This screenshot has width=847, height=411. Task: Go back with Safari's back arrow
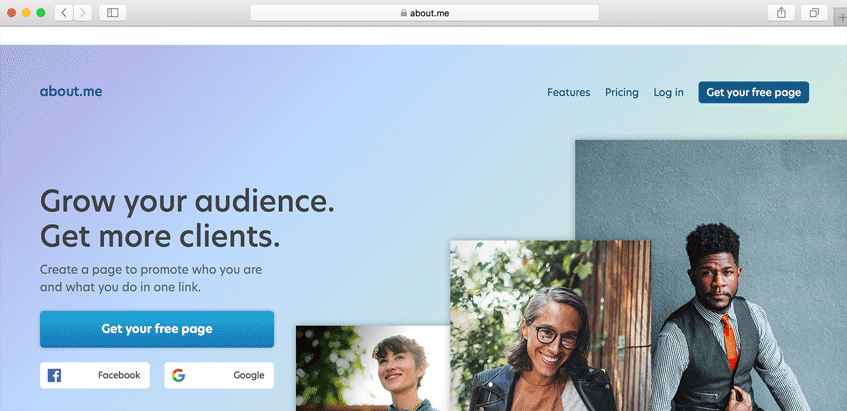[64, 13]
